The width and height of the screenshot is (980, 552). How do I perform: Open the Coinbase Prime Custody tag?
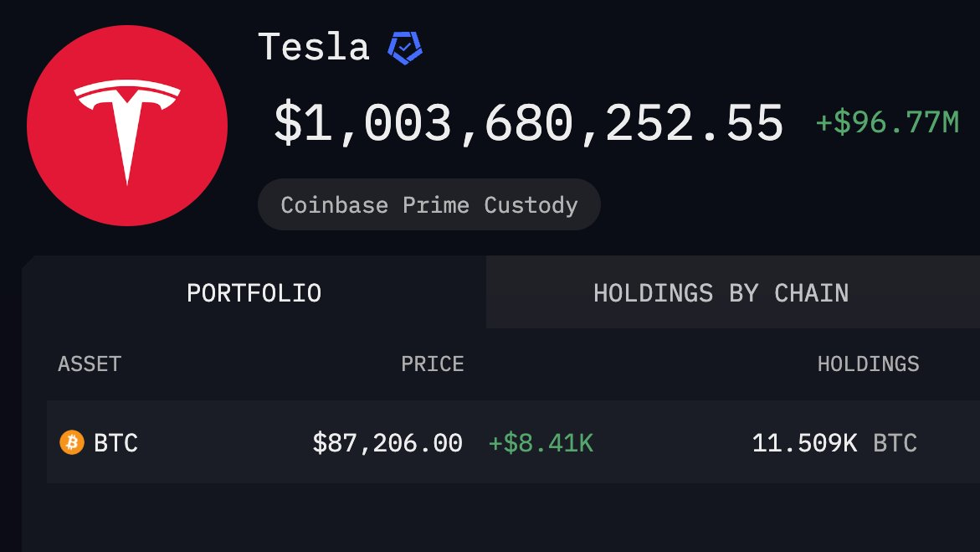click(x=428, y=205)
